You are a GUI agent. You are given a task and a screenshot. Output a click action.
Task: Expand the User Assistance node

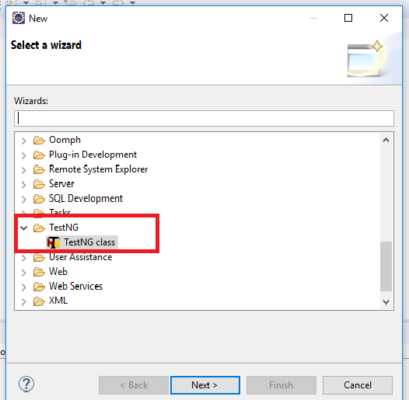(24, 258)
